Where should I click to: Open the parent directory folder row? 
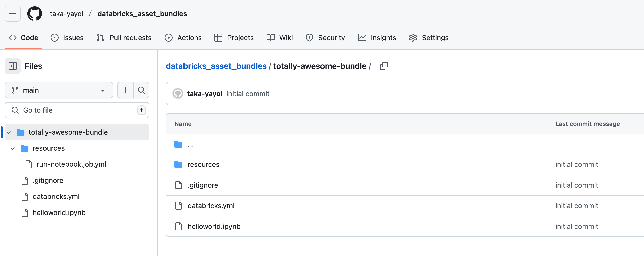(x=190, y=144)
